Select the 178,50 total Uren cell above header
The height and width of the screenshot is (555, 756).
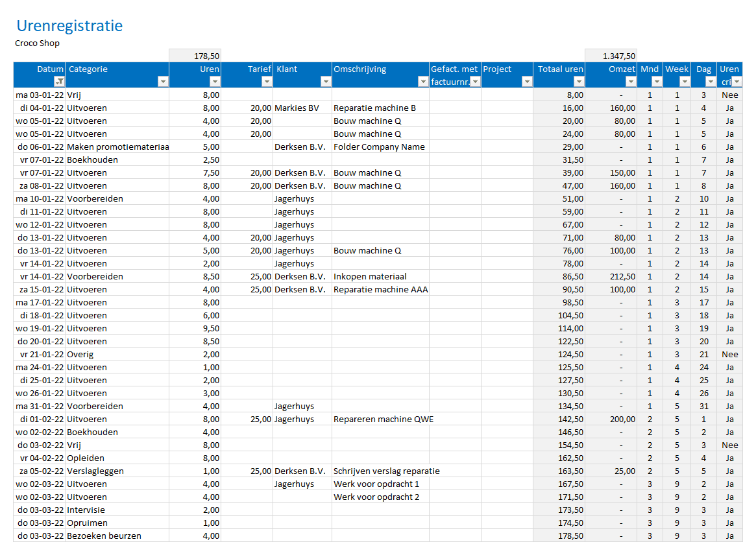coord(195,56)
